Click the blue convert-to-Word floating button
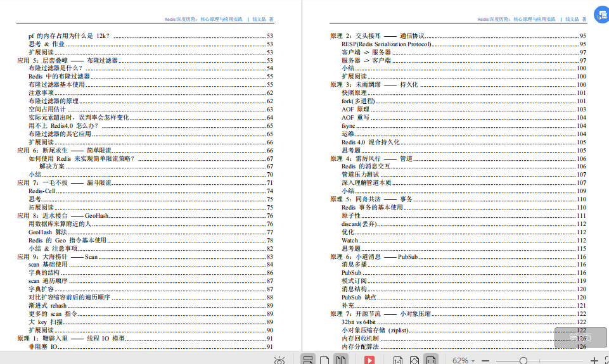This screenshot has width=609, height=364. (x=602, y=15)
